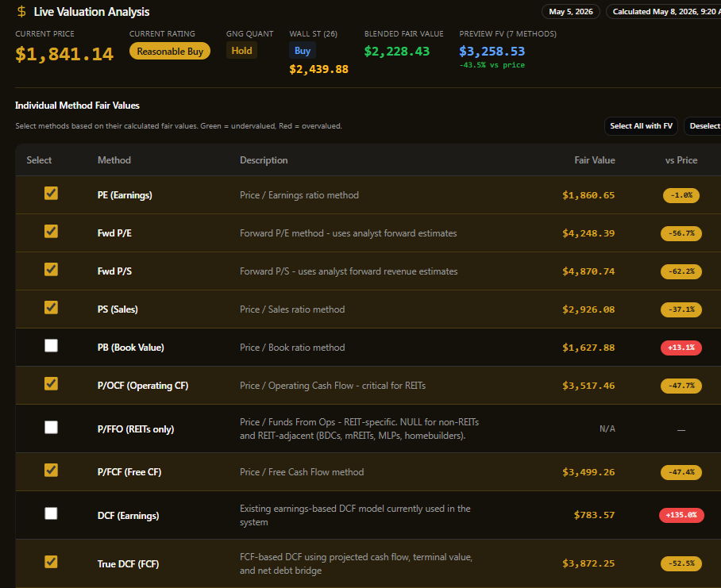Click the Reasonable Buy rating badge
The image size is (721, 588).
pyautogui.click(x=170, y=51)
